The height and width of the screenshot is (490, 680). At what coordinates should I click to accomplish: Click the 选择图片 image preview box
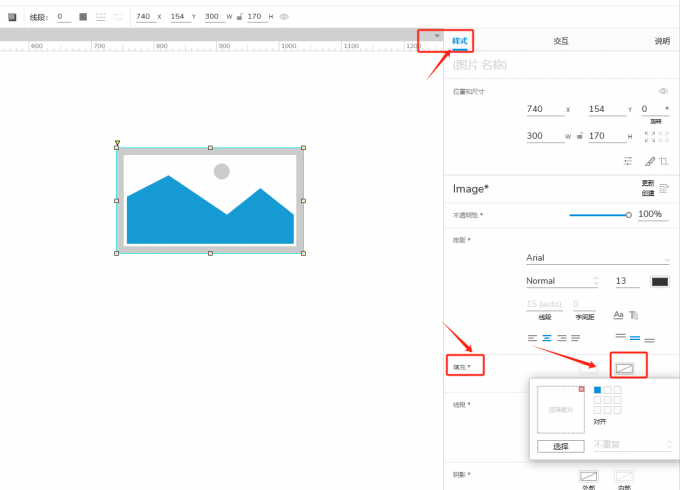coord(561,410)
